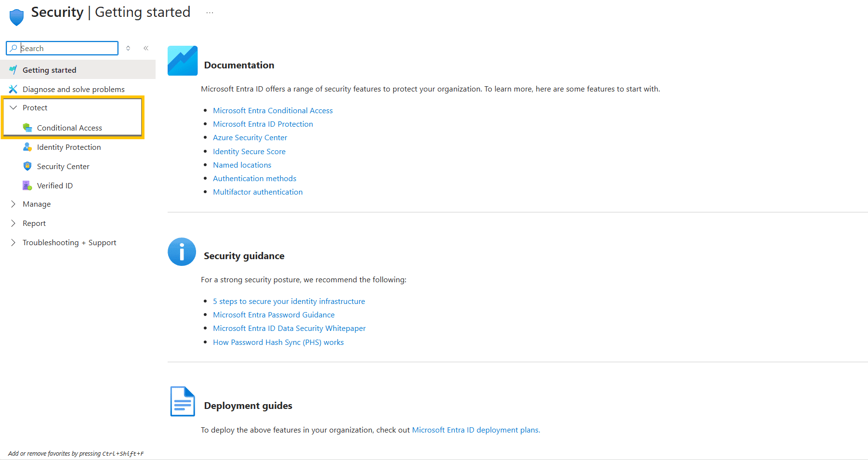Toggle the sidebar sort order control
868x460 pixels.
click(128, 48)
